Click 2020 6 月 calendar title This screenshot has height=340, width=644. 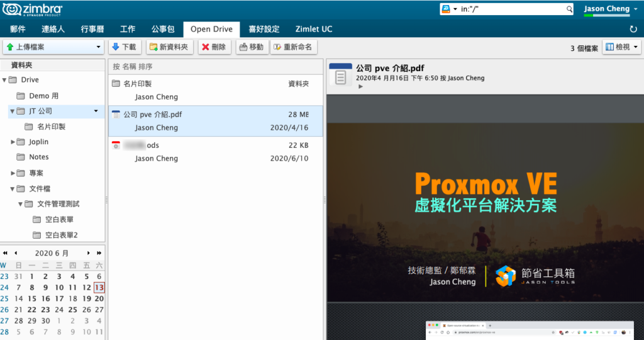point(52,253)
